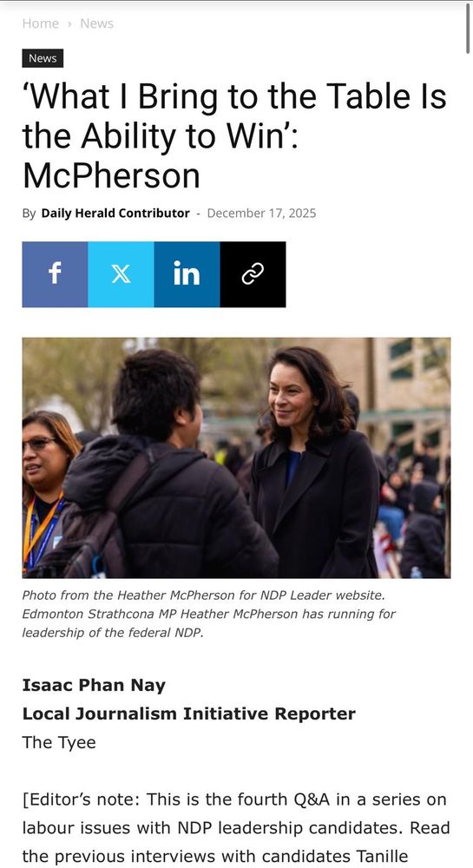The image size is (473, 868).
Task: Click the Isaac Phan Nay byline
Action: (x=94, y=686)
